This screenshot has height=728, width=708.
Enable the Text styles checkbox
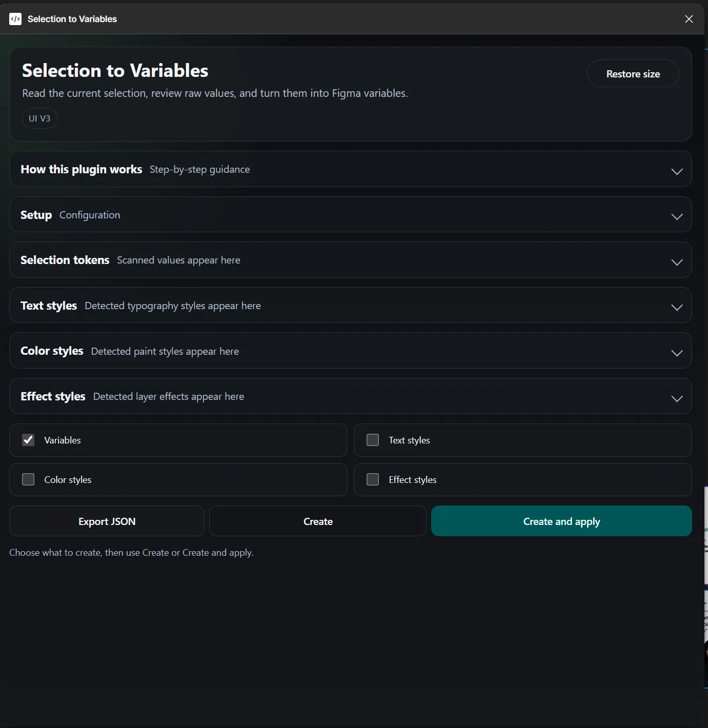[373, 440]
